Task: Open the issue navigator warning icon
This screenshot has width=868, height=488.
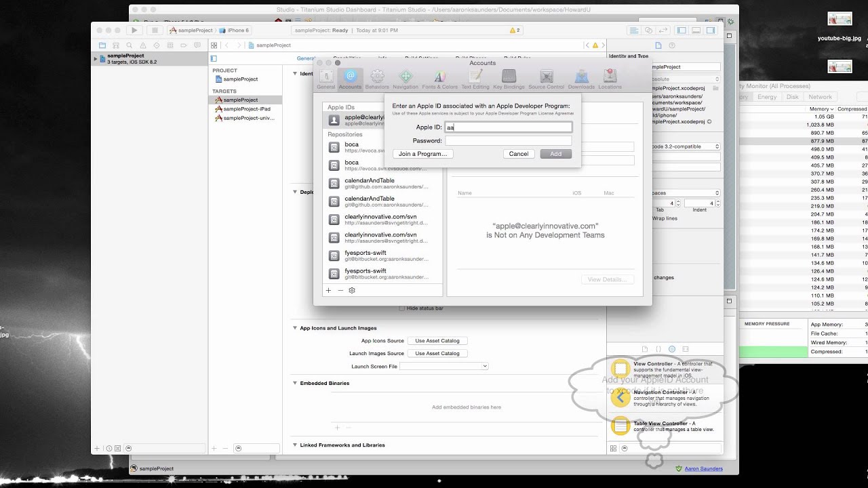Action: tap(144, 45)
